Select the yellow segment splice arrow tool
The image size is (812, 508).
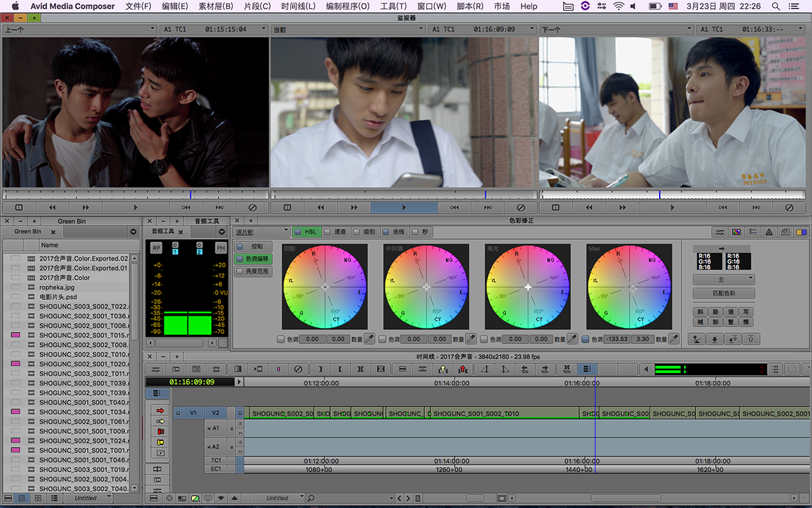point(160,421)
